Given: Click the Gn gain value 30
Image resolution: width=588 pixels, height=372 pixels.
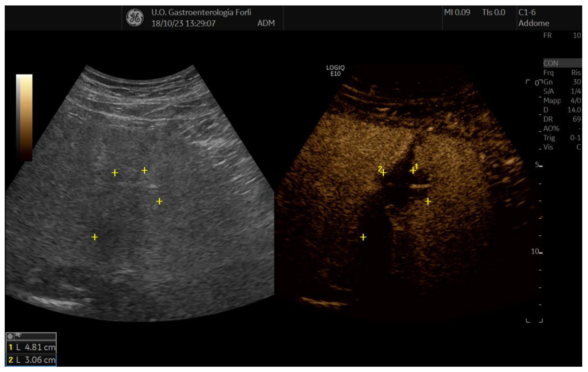Looking at the screenshot, I should click(x=577, y=82).
